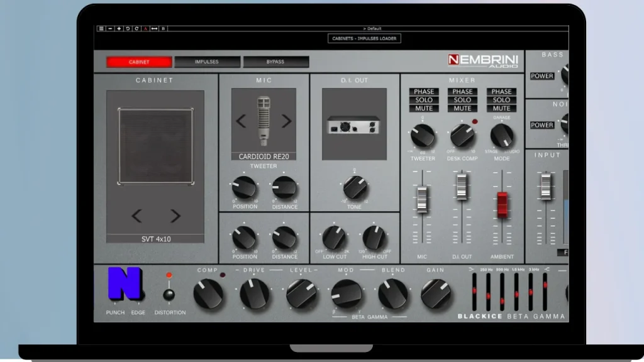
Task: Click the 500 Hz EQ slider
Action: (502, 292)
